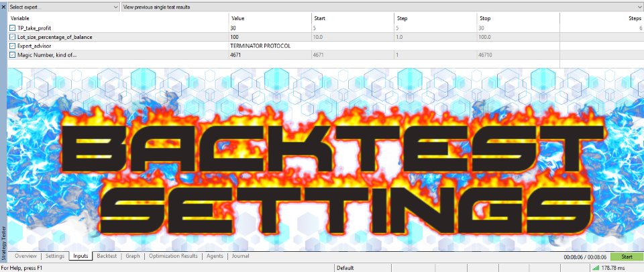Open the Journal tab
This screenshot has height=272, width=644.
click(x=240, y=256)
